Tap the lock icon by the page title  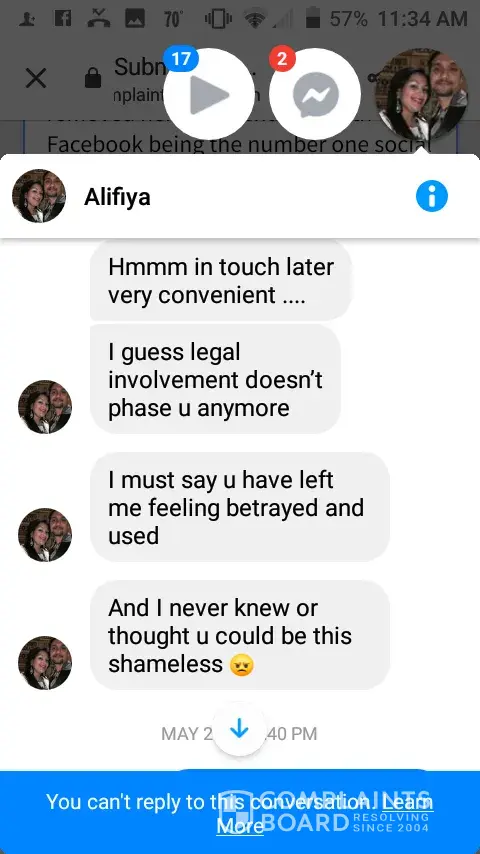(x=93, y=78)
